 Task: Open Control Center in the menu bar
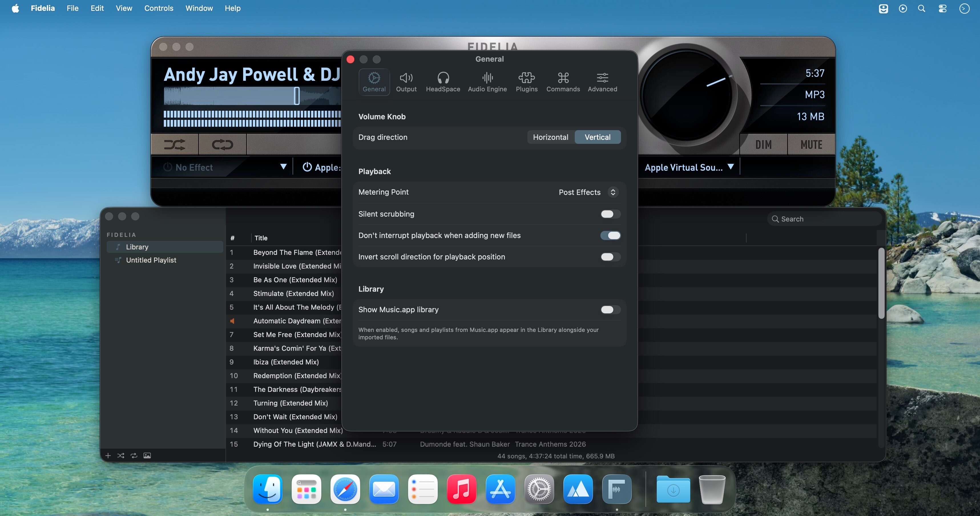point(942,8)
